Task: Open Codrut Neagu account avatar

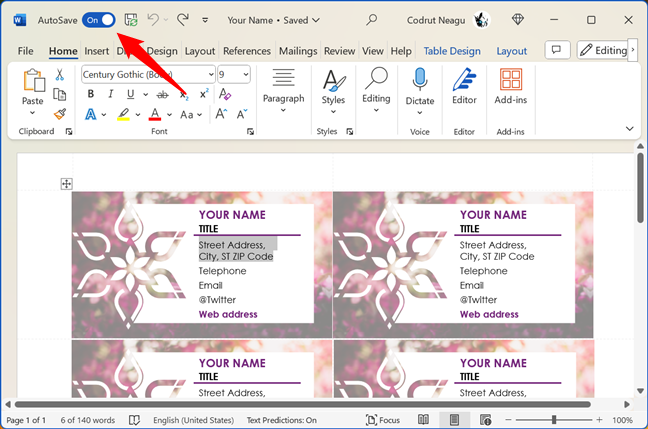Action: coord(481,20)
